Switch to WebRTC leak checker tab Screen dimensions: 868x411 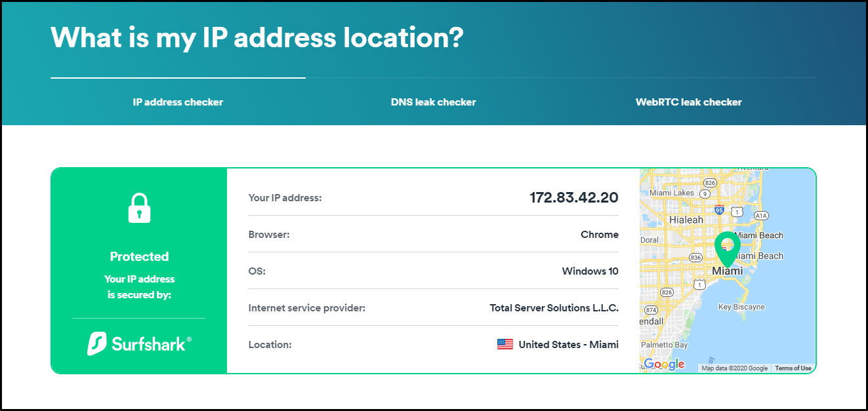[689, 102]
